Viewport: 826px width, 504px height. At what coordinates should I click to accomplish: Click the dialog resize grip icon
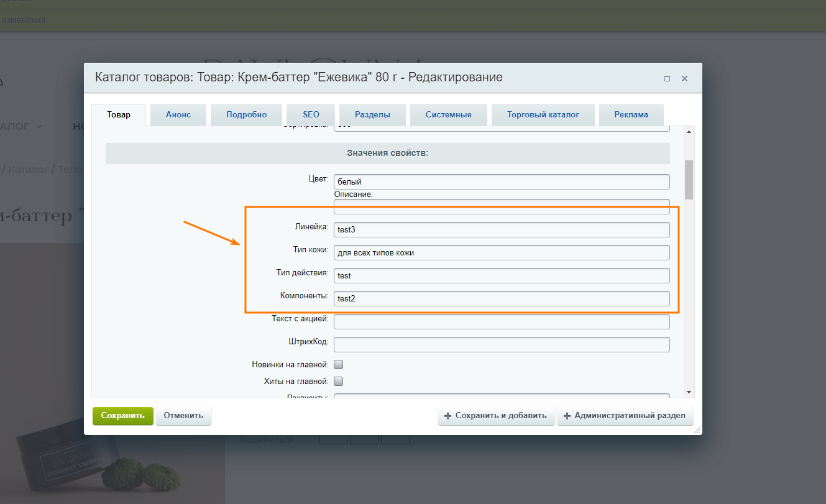pyautogui.click(x=697, y=429)
